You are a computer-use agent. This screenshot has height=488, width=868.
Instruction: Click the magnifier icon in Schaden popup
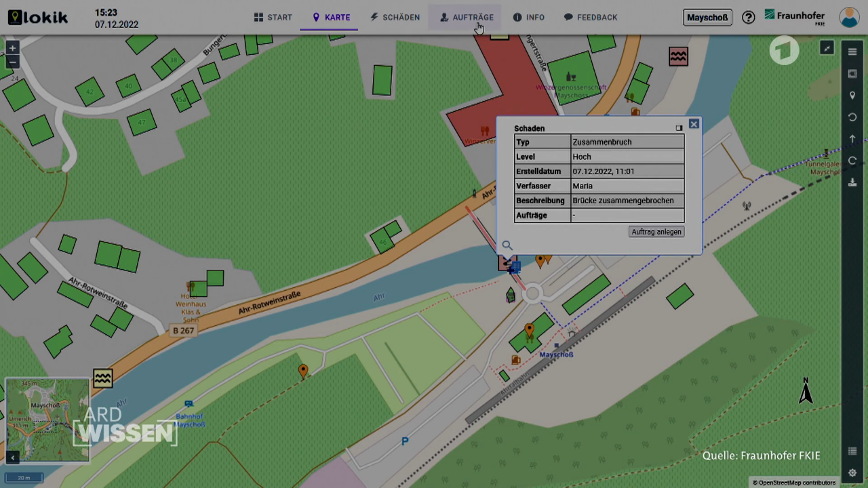[x=507, y=245]
